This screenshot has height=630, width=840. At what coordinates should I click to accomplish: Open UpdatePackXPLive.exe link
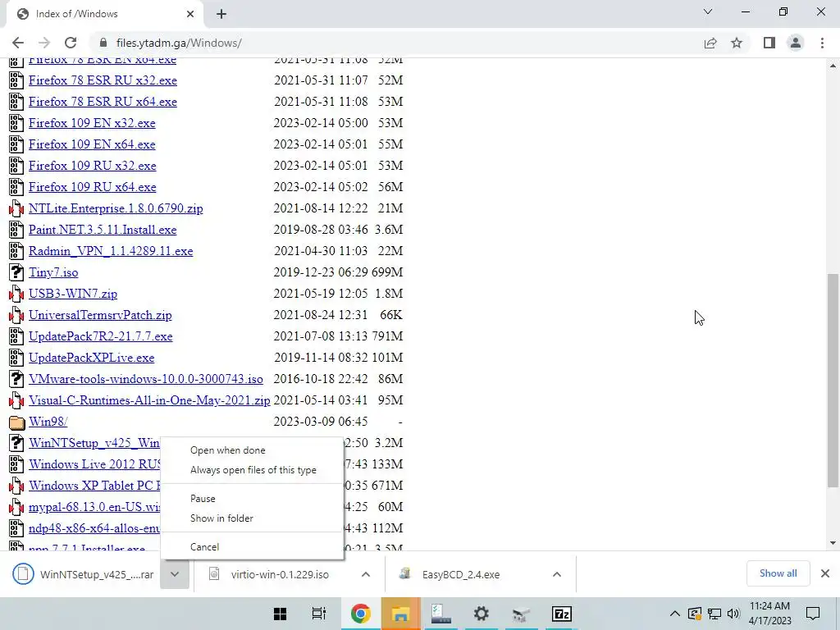tap(92, 358)
